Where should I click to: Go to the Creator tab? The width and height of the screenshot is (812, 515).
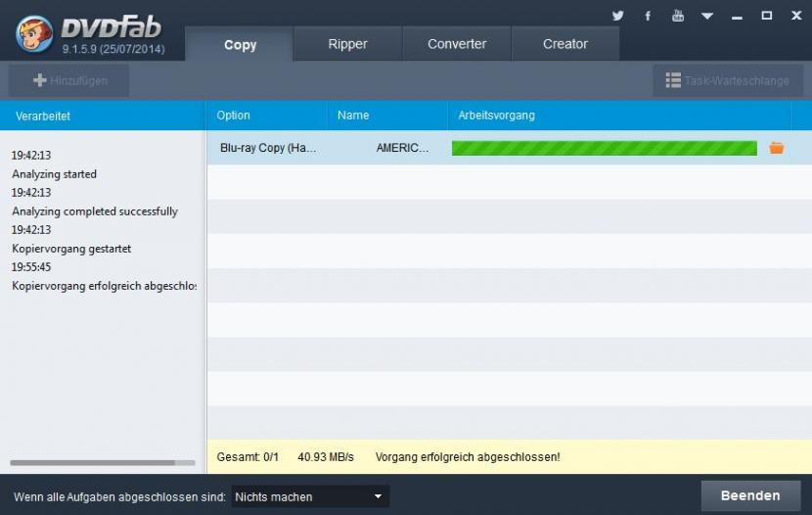coord(565,44)
